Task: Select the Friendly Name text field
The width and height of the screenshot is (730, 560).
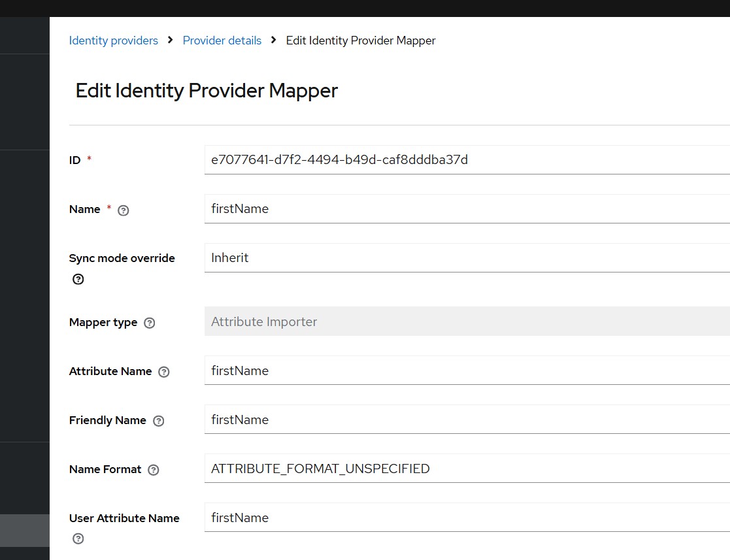Action: 457,419
